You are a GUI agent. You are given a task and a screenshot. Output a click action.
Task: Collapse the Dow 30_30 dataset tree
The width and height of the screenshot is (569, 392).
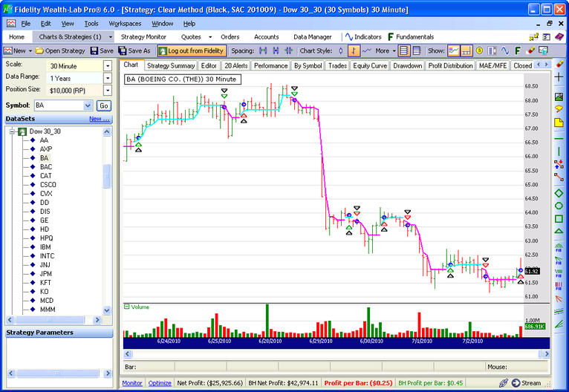(13, 131)
